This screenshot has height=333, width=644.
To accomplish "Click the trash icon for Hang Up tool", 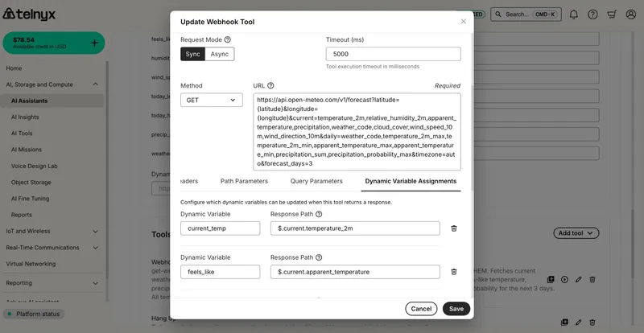I will coord(592,323).
